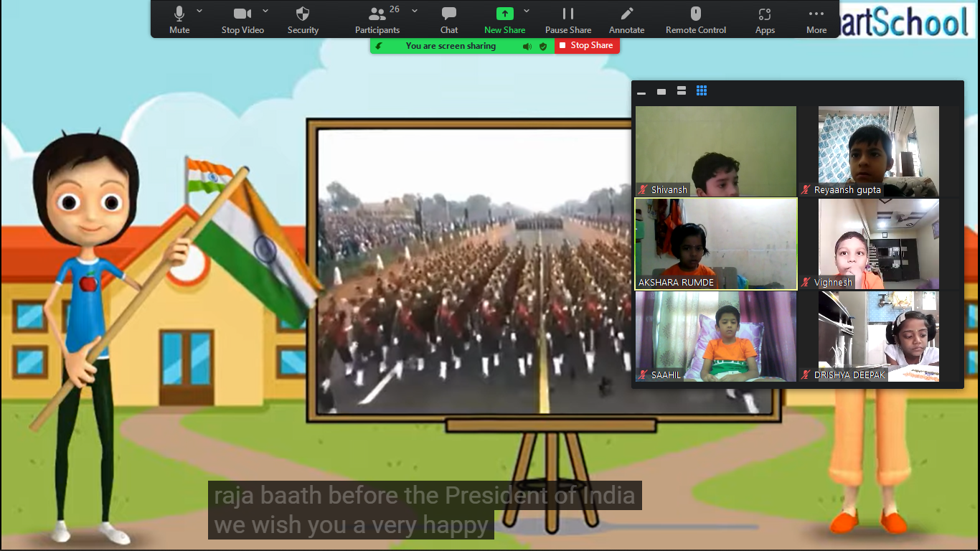This screenshot has width=980, height=551.
Task: Start a New Share
Action: click(x=504, y=19)
